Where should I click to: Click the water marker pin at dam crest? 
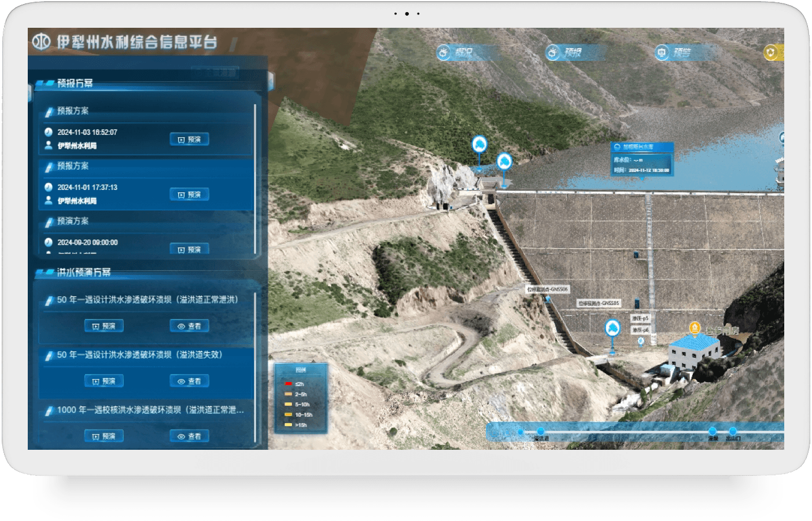click(504, 163)
